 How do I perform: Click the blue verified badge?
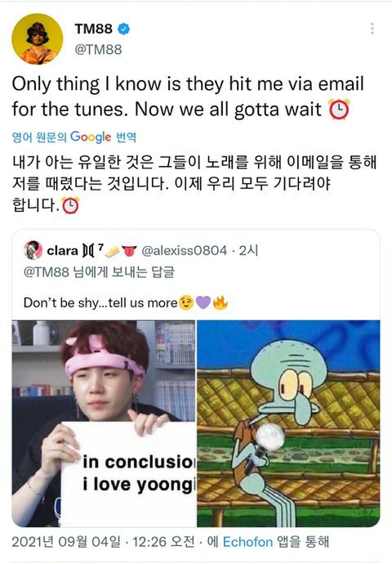123,29
